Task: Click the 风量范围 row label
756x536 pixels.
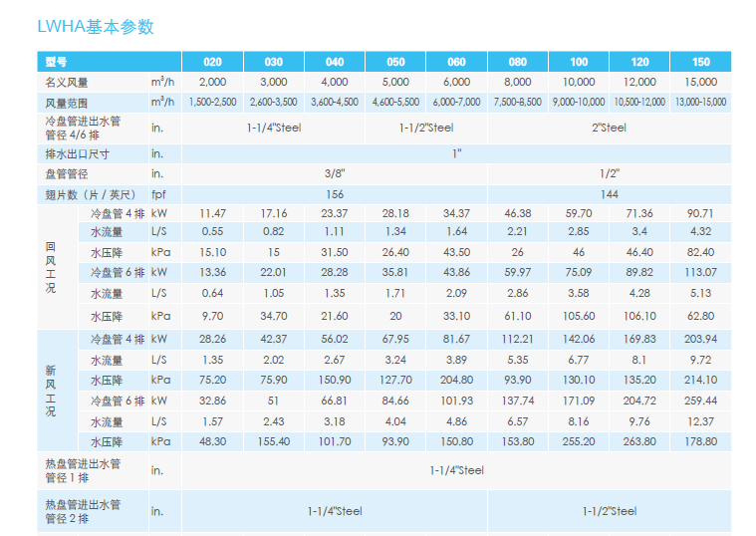Action: [68, 103]
